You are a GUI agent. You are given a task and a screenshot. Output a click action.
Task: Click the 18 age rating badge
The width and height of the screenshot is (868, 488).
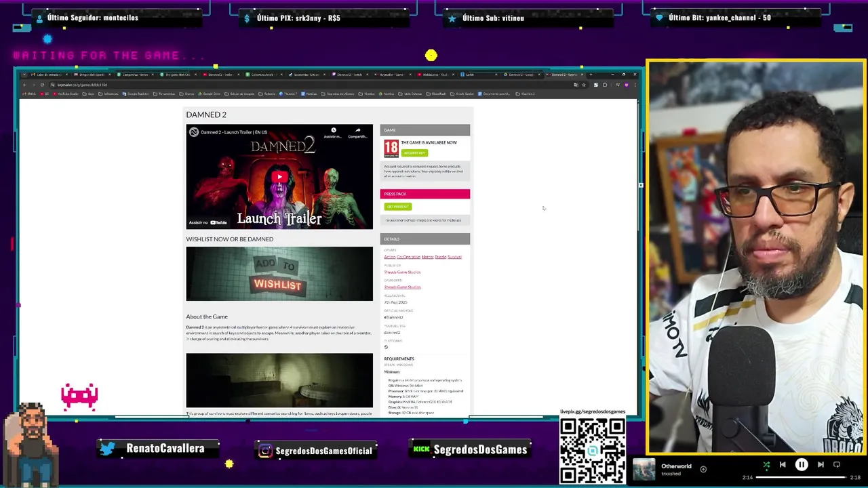tap(391, 148)
